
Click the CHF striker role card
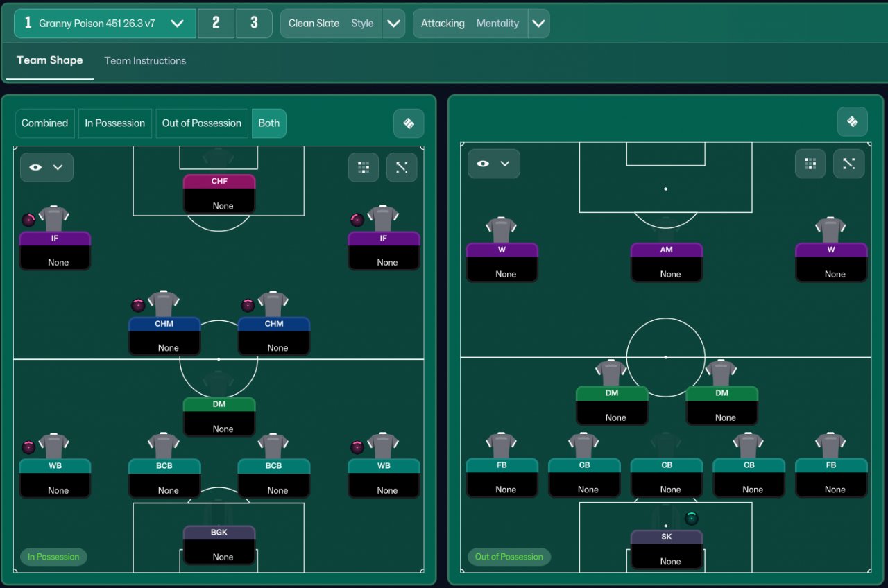click(219, 193)
